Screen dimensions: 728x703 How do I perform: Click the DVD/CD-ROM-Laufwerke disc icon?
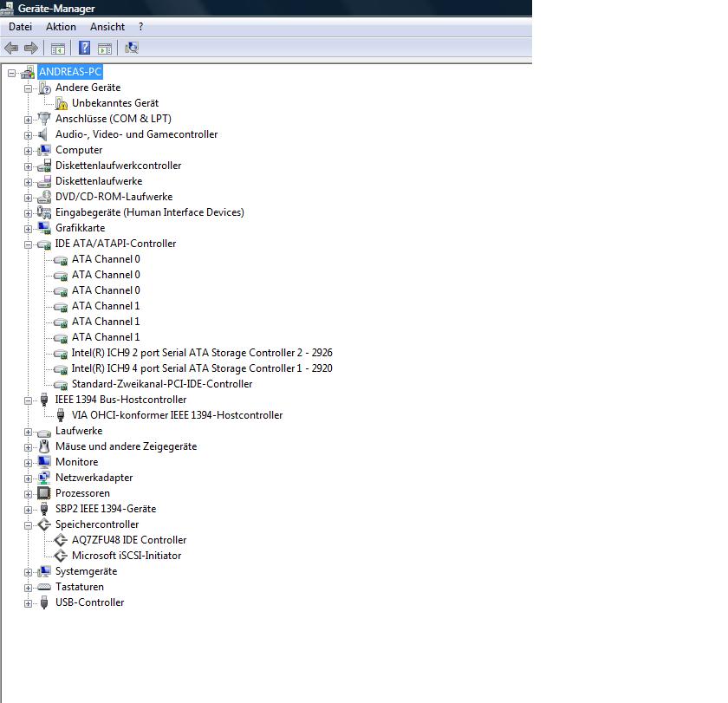tap(44, 197)
